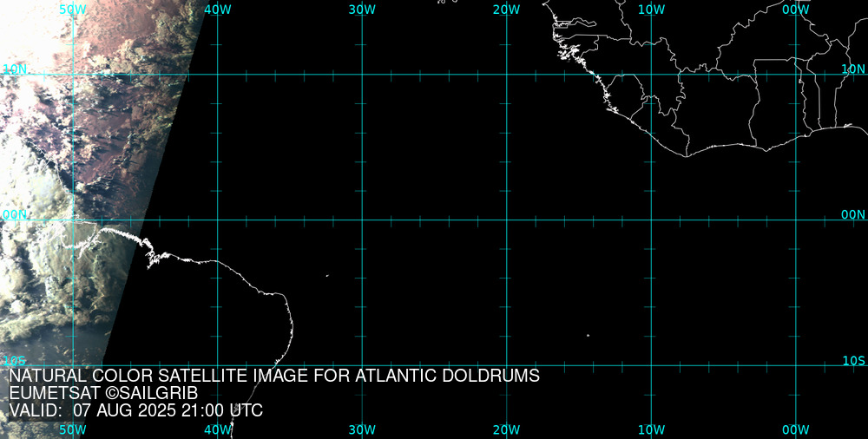This screenshot has width=868, height=439.
Task: Click the '10S' latitude label on the right edge
Action: 853,361
